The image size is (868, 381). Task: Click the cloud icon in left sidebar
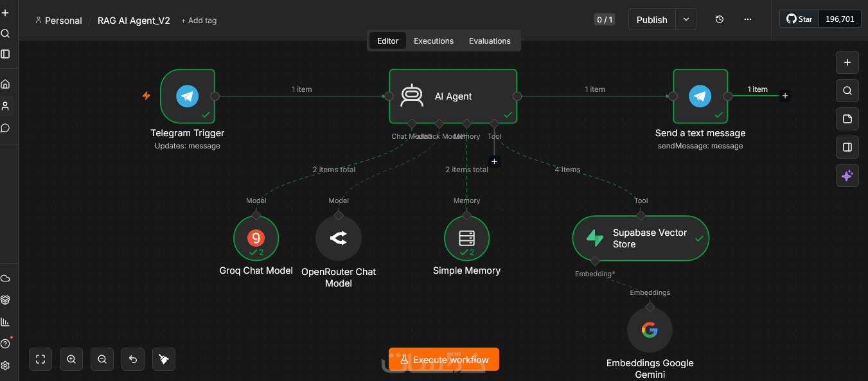pos(5,278)
